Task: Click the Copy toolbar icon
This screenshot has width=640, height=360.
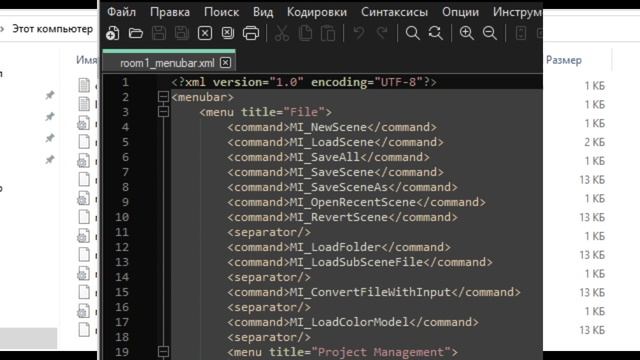Action: (305, 33)
